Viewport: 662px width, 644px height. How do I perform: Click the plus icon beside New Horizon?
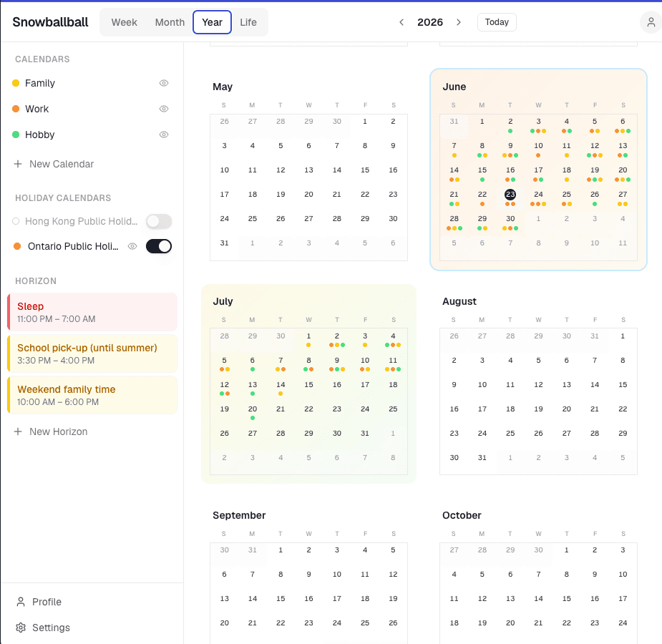tap(18, 431)
